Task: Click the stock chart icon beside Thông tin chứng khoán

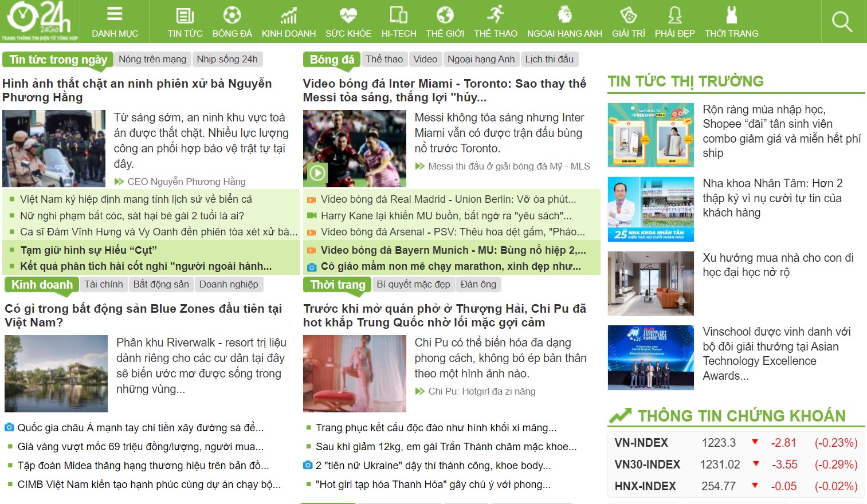Action: (620, 415)
